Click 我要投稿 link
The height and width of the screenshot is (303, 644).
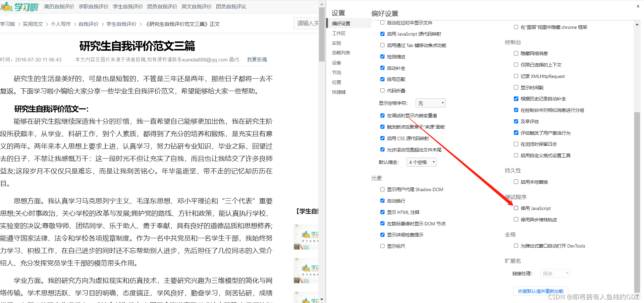pos(257,59)
